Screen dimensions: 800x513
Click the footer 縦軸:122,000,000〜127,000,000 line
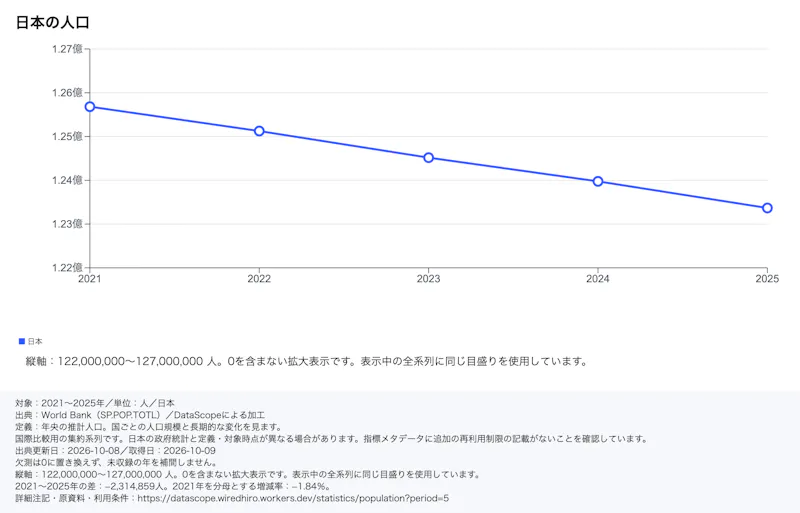point(248,474)
